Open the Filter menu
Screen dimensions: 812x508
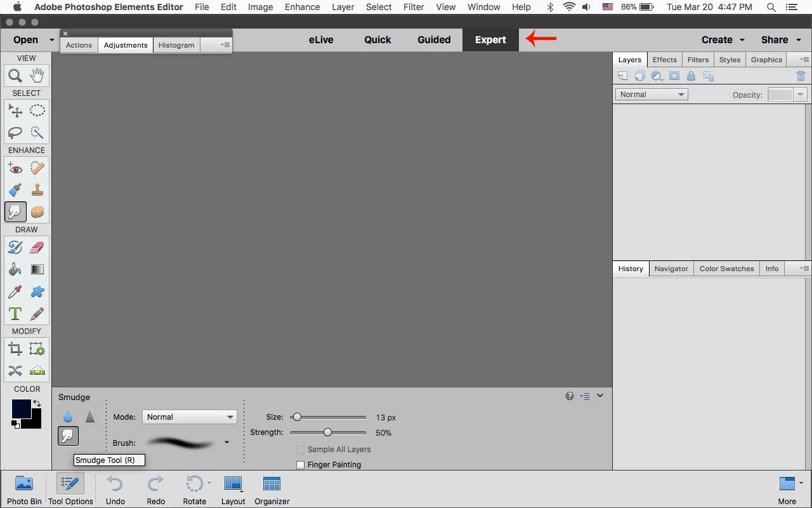[414, 7]
